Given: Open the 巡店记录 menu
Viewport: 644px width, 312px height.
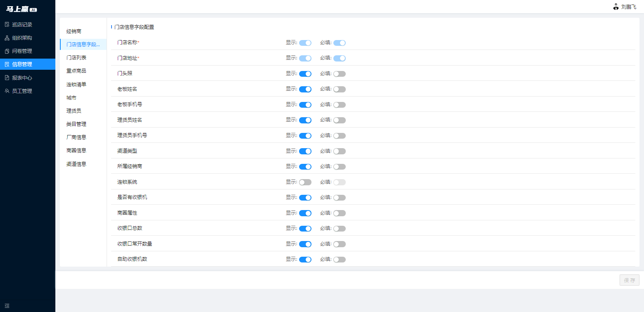Looking at the screenshot, I should pyautogui.click(x=28, y=25).
